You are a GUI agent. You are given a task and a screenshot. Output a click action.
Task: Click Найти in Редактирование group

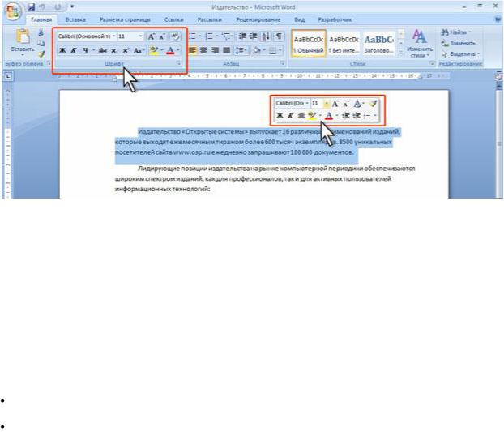tap(456, 32)
